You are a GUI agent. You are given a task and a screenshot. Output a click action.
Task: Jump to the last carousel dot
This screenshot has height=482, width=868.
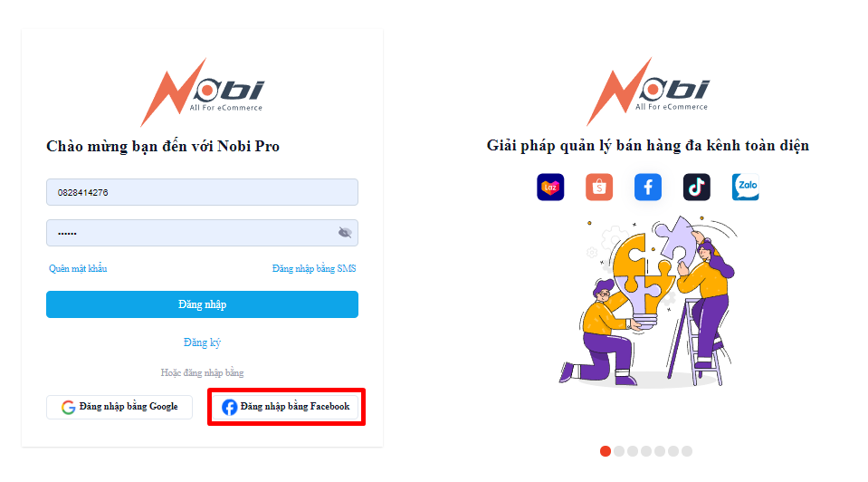coord(687,451)
